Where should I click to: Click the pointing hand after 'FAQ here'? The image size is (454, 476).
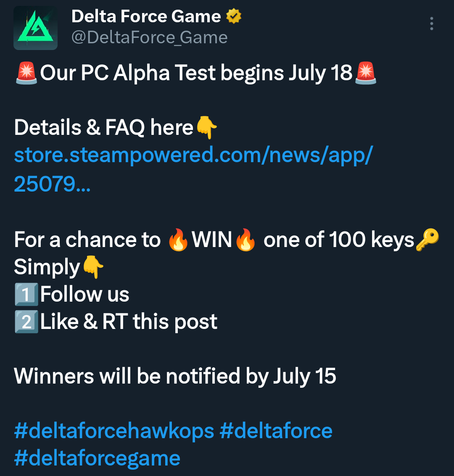(x=206, y=127)
